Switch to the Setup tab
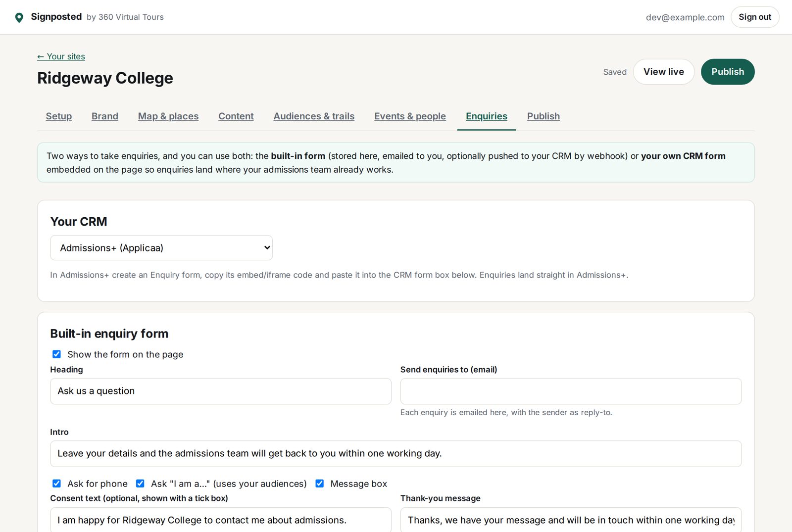The width and height of the screenshot is (792, 532). (59, 116)
